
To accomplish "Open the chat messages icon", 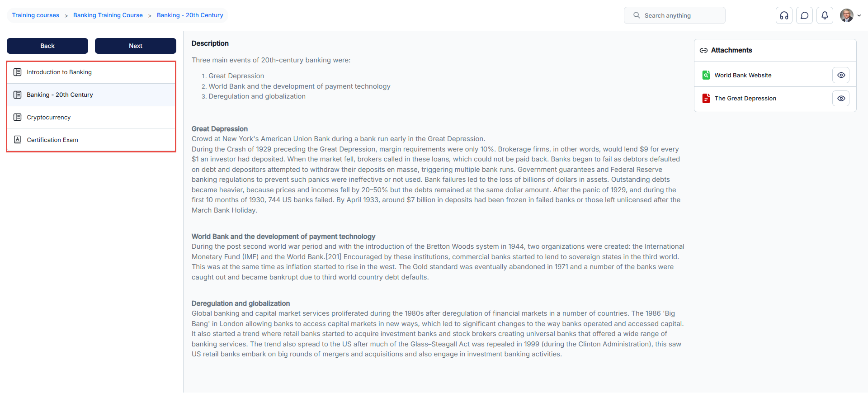I will pyautogui.click(x=804, y=15).
